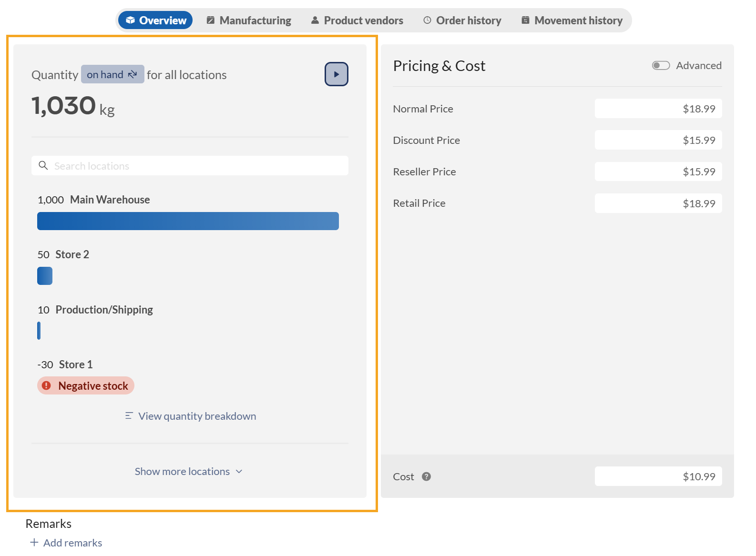The width and height of the screenshot is (756, 556).
Task: Open the Product vendors tab
Action: 357,20
